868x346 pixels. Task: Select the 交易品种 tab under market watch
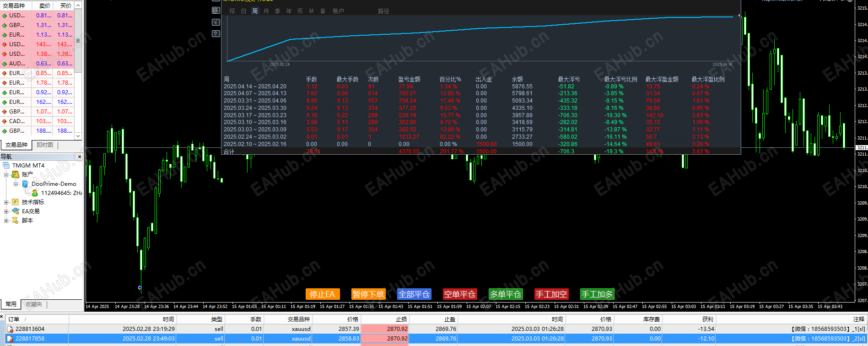(x=16, y=145)
